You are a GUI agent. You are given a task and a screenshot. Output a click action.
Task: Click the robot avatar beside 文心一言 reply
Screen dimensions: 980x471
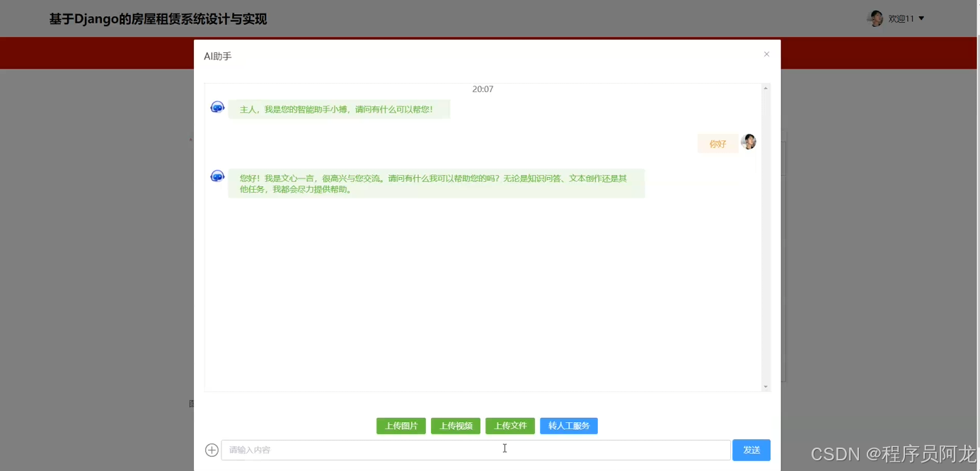pyautogui.click(x=217, y=176)
